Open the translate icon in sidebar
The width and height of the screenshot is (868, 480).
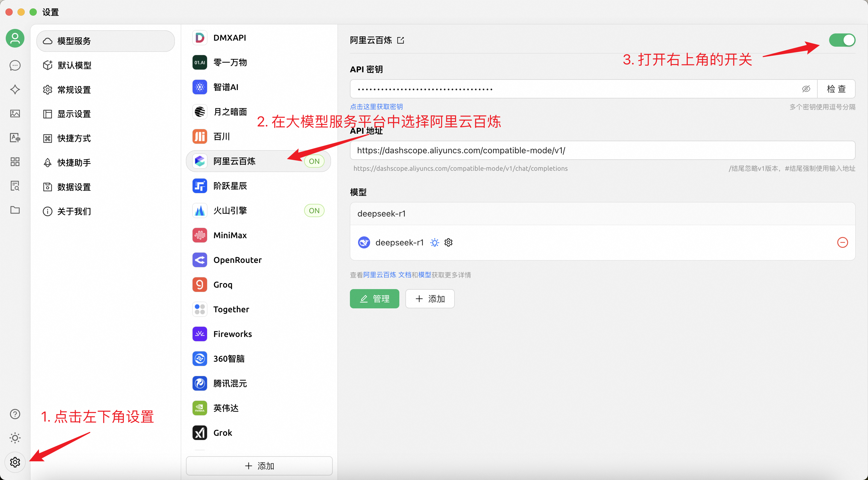click(x=15, y=138)
